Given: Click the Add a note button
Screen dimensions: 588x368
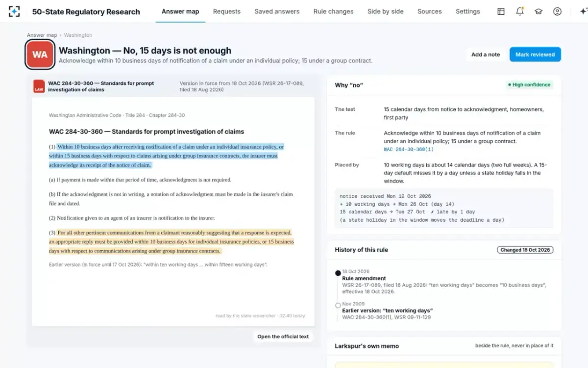Looking at the screenshot, I should pos(486,54).
